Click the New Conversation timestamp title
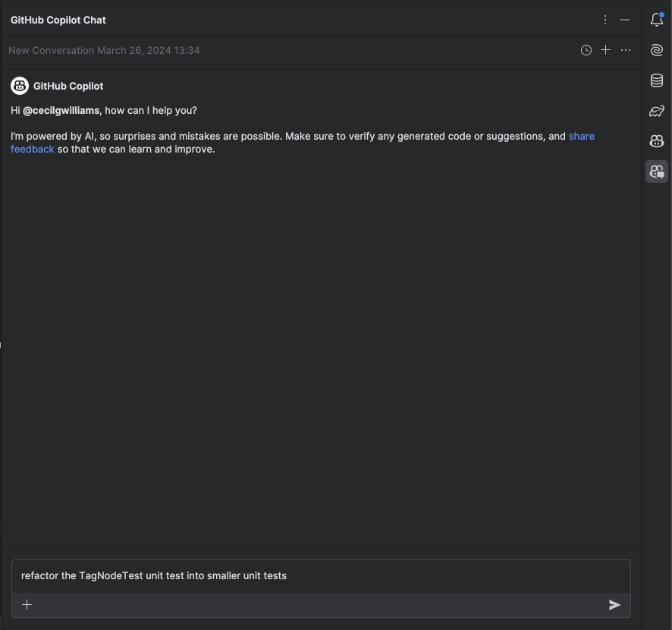The height and width of the screenshot is (630, 672). [x=104, y=51]
